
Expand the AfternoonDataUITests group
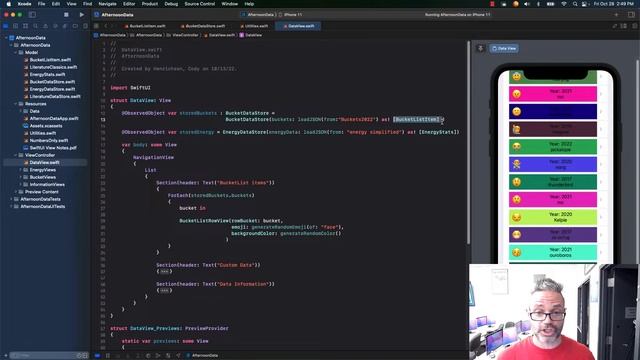(x=11, y=207)
